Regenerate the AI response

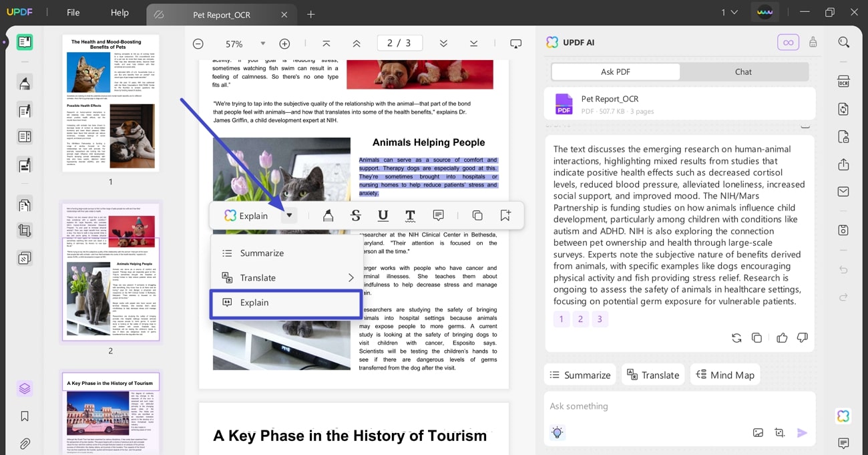coord(736,338)
